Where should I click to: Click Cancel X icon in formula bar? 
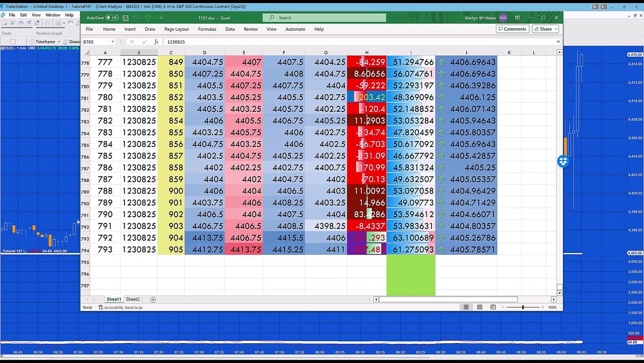pos(131,42)
